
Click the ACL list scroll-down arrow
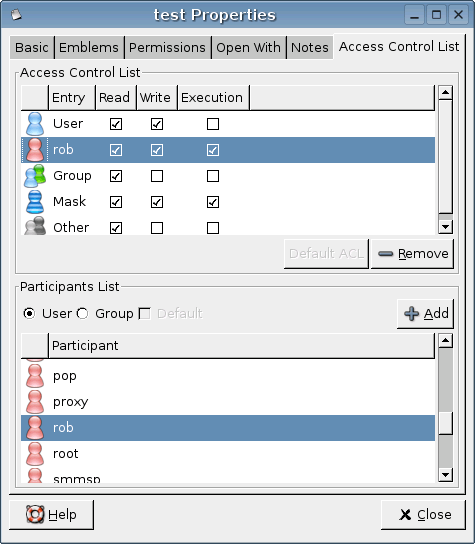[446, 227]
